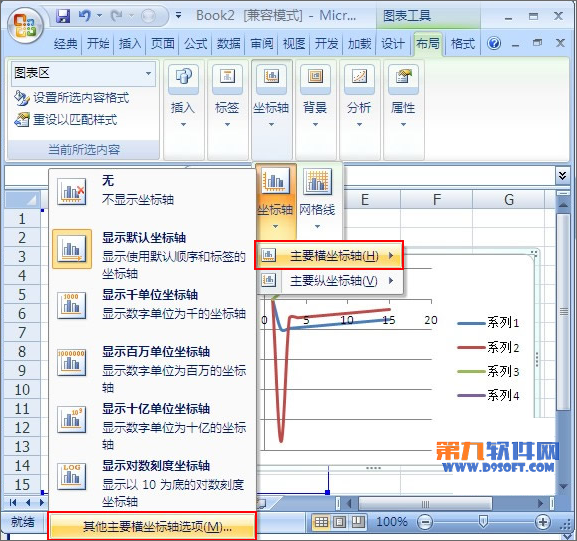Open the undo history dropdown arrow
The width and height of the screenshot is (577, 541).
pyautogui.click(x=99, y=15)
